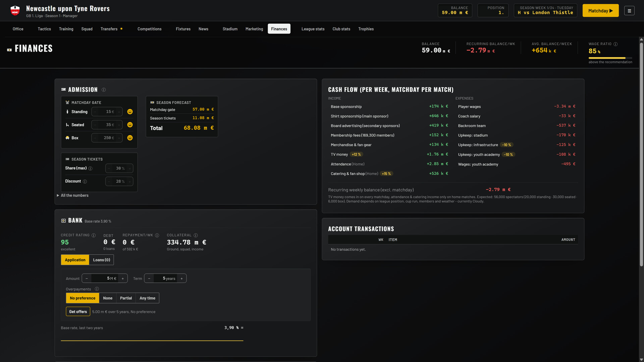Image resolution: width=644 pixels, height=362 pixels.
Task: Open the Competitions tab
Action: [150, 29]
